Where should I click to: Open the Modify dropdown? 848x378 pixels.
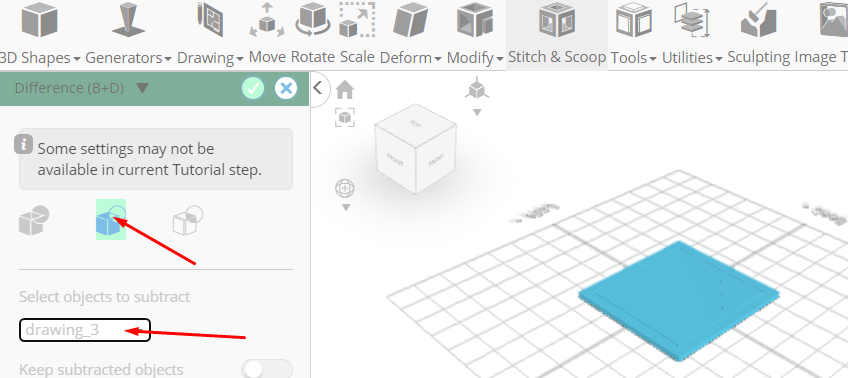coord(475,57)
